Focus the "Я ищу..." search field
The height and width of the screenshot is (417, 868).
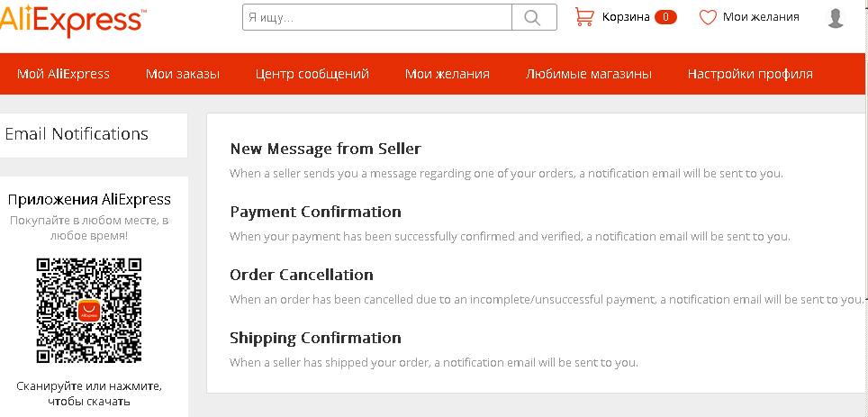[x=376, y=17]
